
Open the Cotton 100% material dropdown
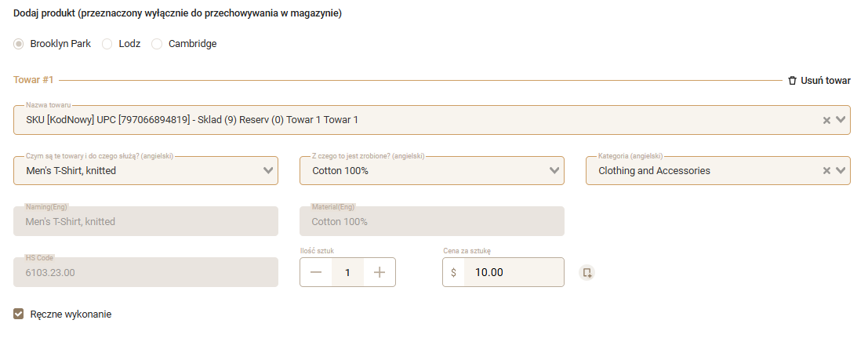[554, 170]
